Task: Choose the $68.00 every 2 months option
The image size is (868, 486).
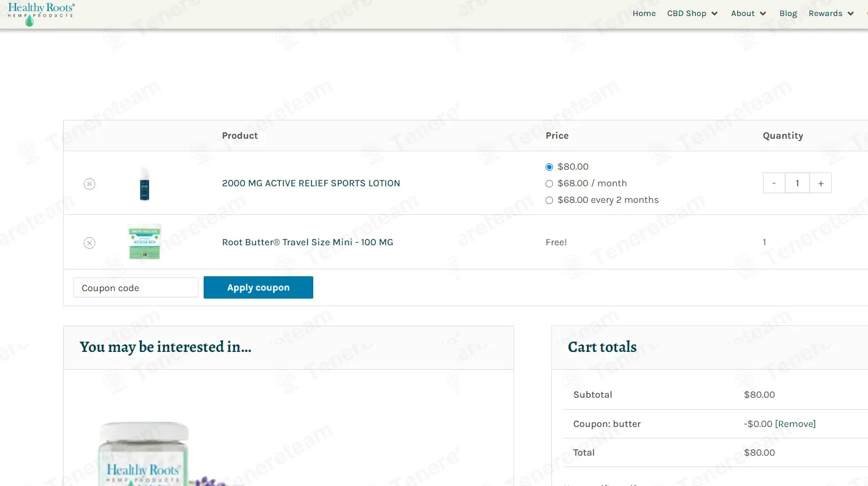Action: tap(549, 200)
